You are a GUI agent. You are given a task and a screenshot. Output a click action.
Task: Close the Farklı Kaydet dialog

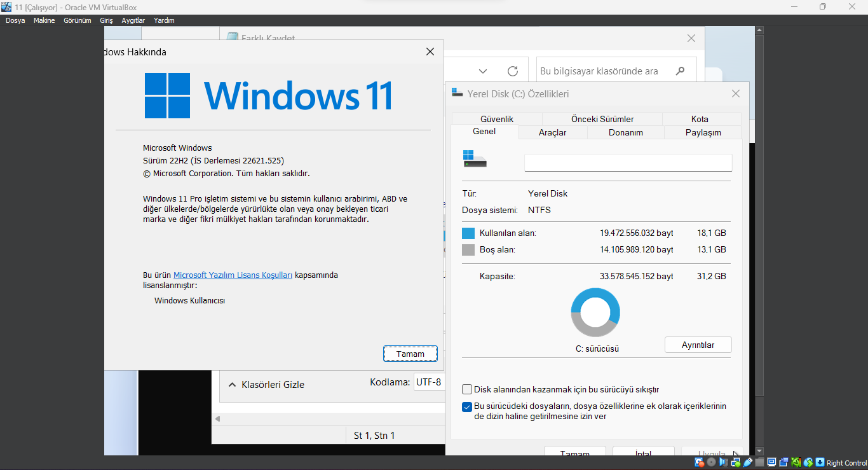[691, 38]
